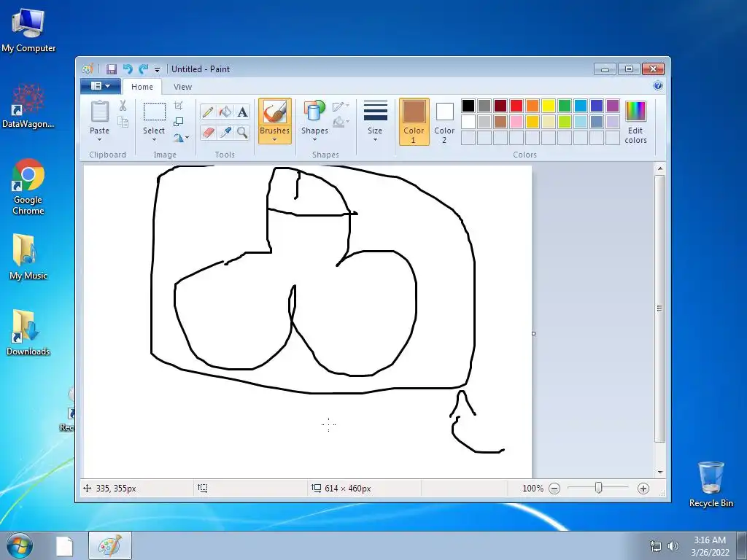
Task: Click the Edit colors rainbow icon
Action: pyautogui.click(x=635, y=112)
